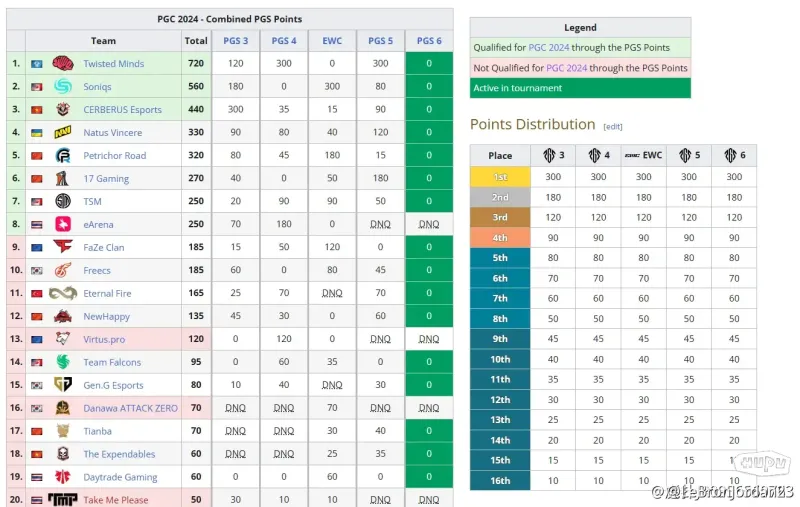This screenshot has width=800, height=507.
Task: Click the DNQ cell in eArena PGS 5 column
Action: tap(381, 224)
